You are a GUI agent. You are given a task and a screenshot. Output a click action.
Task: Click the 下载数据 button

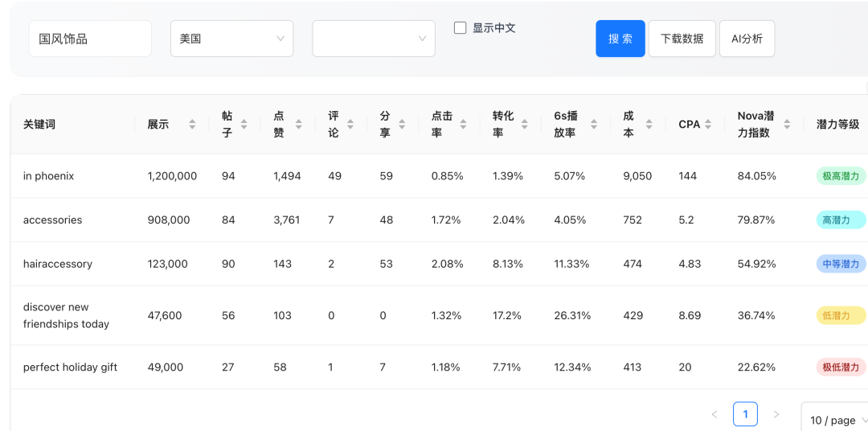click(x=682, y=39)
